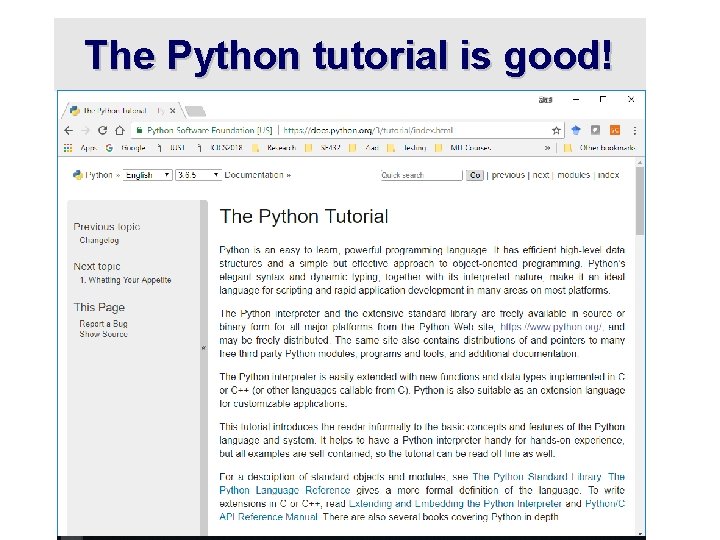Screen dimensions: 720x540
Task: Open the Other bookmarks folder
Action: coord(600,148)
